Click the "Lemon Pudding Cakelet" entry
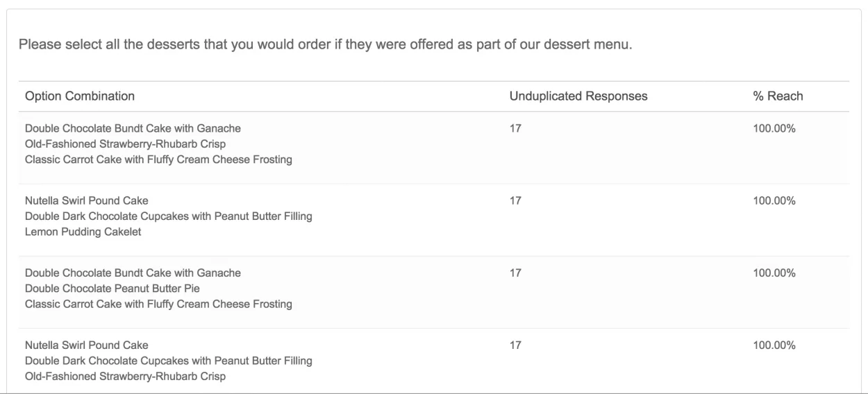Image resolution: width=868 pixels, height=394 pixels. coord(83,232)
